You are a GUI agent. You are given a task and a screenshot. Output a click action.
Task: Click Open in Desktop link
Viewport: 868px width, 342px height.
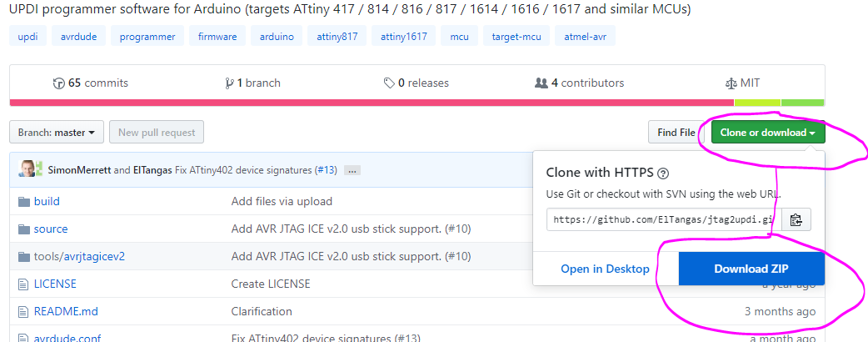tap(605, 269)
